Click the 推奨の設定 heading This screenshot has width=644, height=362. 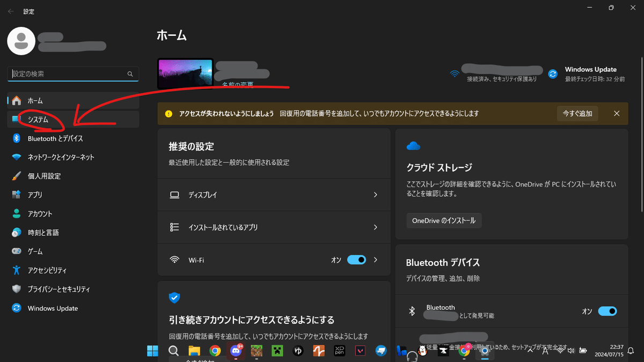(192, 146)
